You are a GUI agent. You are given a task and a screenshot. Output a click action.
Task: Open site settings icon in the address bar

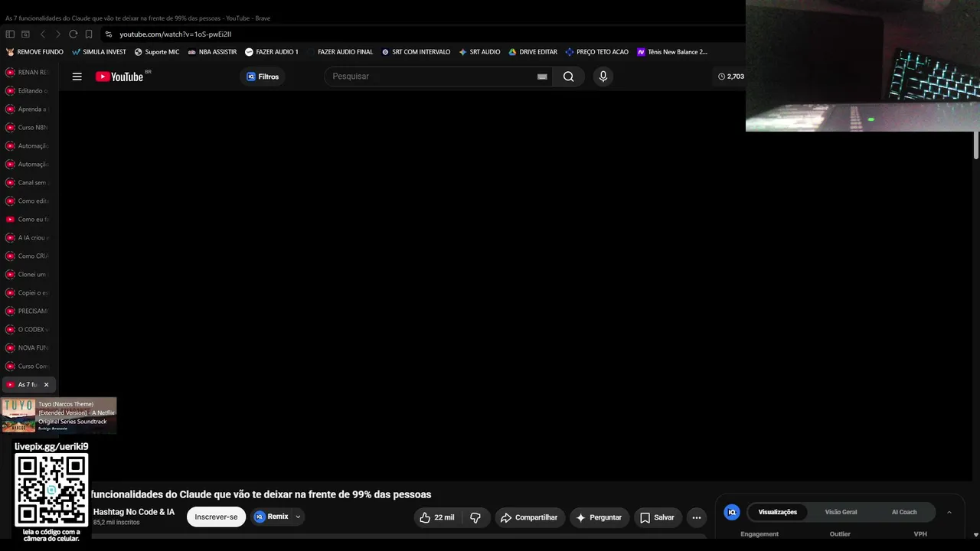pyautogui.click(x=109, y=34)
